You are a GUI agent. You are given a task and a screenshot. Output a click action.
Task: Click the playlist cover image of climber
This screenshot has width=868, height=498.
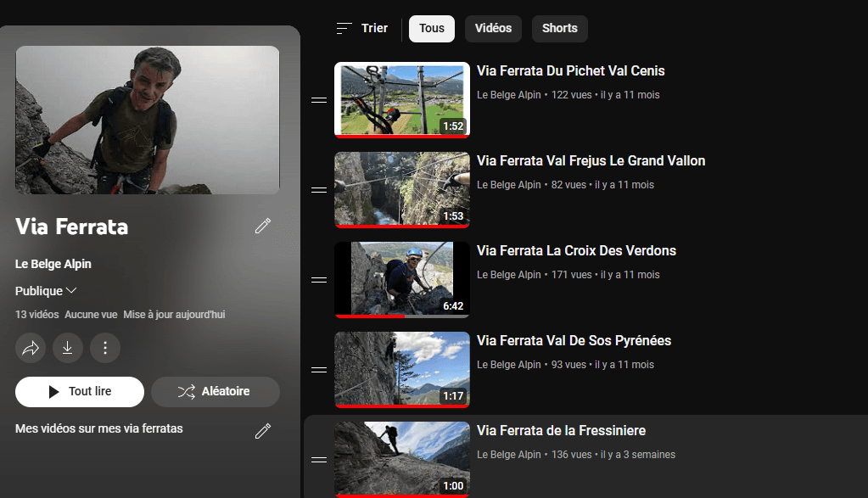pyautogui.click(x=148, y=120)
